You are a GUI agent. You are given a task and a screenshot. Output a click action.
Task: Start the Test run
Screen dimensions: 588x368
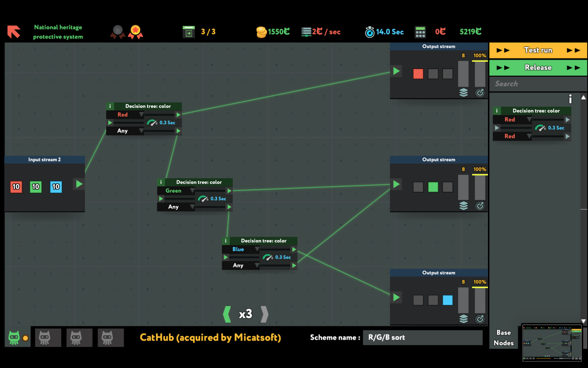(538, 50)
